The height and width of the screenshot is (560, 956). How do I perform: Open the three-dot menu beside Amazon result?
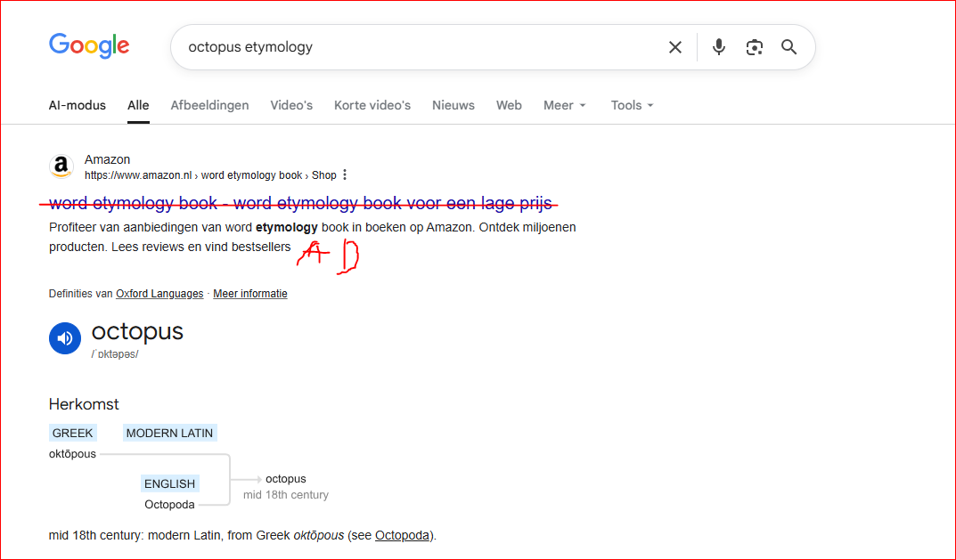click(345, 175)
